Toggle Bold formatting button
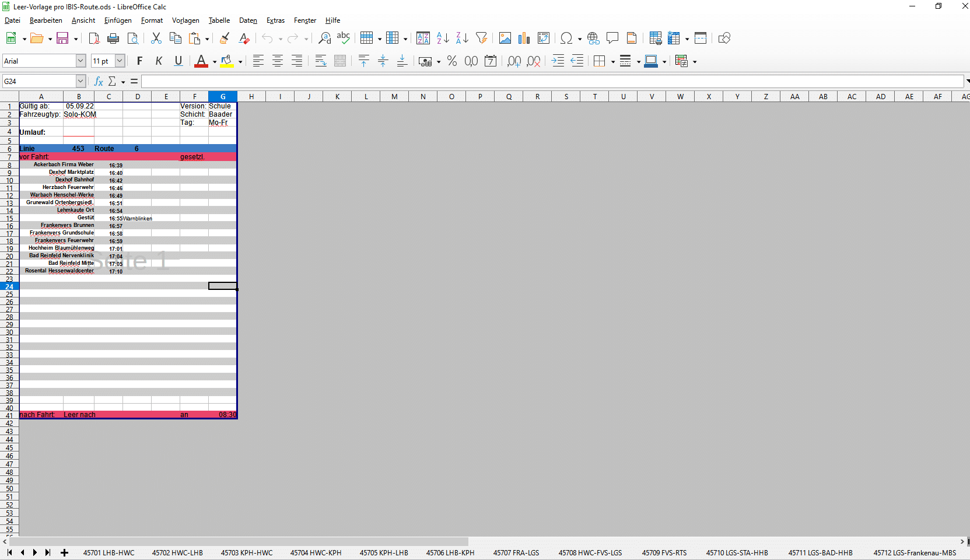The height and width of the screenshot is (560, 970). (x=139, y=61)
